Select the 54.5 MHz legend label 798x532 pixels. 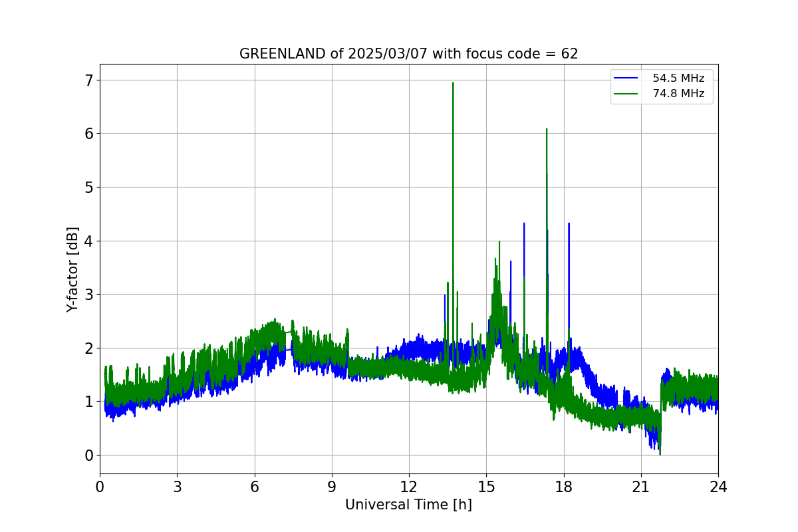678,78
